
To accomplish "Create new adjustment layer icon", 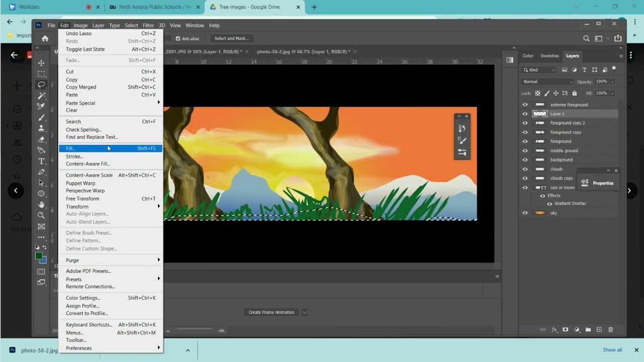I will click(577, 330).
